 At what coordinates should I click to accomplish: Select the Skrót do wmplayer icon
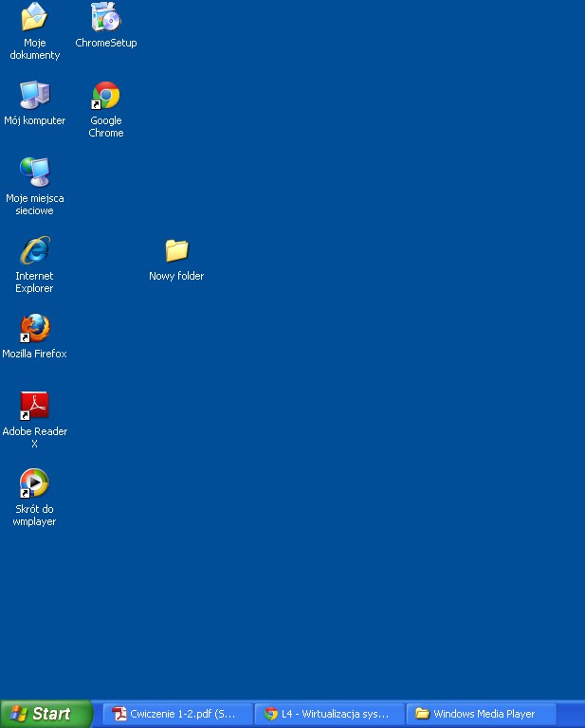(x=35, y=483)
